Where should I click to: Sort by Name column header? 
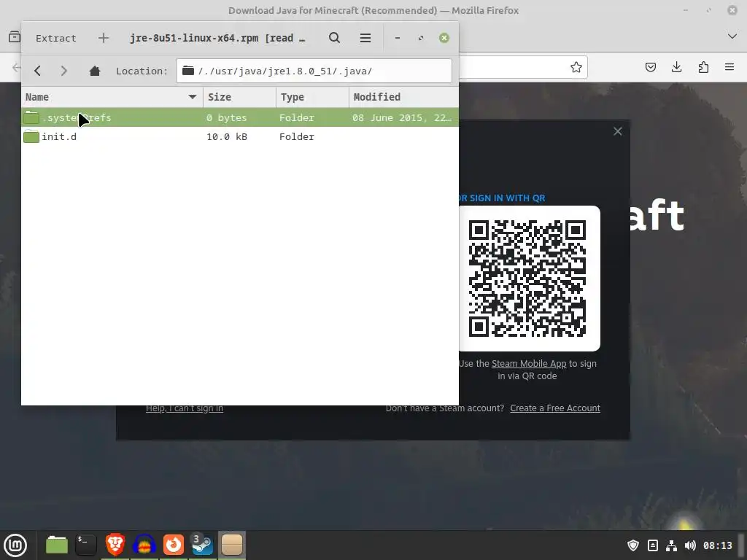click(x=112, y=97)
